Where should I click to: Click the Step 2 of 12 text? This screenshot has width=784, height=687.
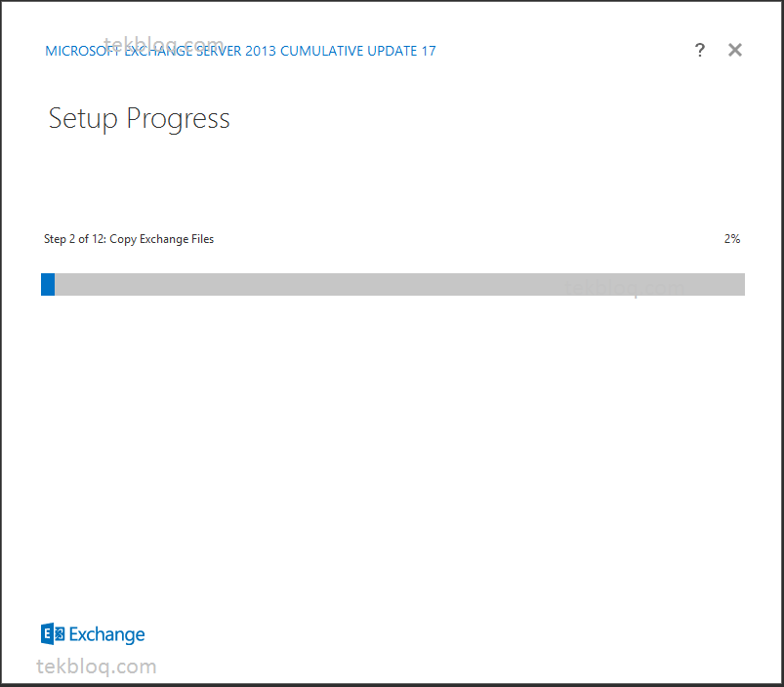tap(75, 239)
